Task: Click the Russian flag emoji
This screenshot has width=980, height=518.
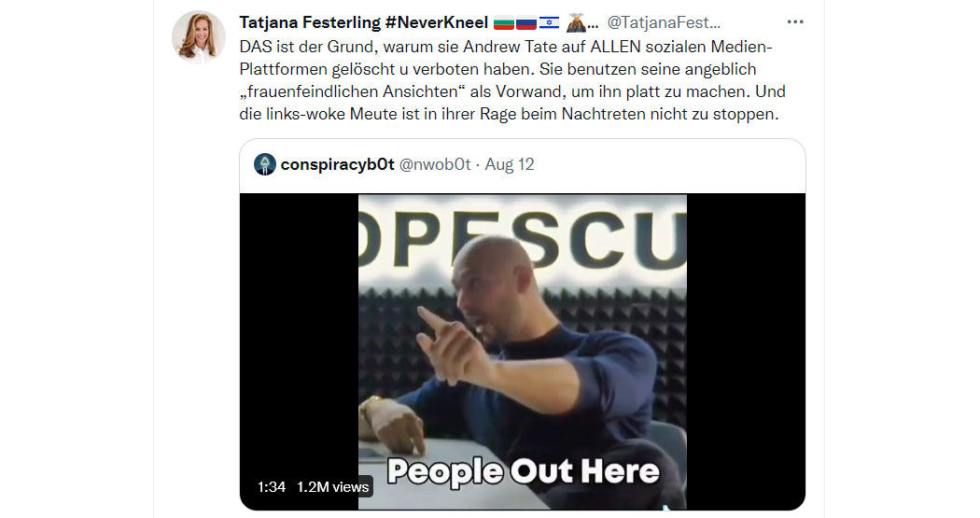Action: pos(526,23)
